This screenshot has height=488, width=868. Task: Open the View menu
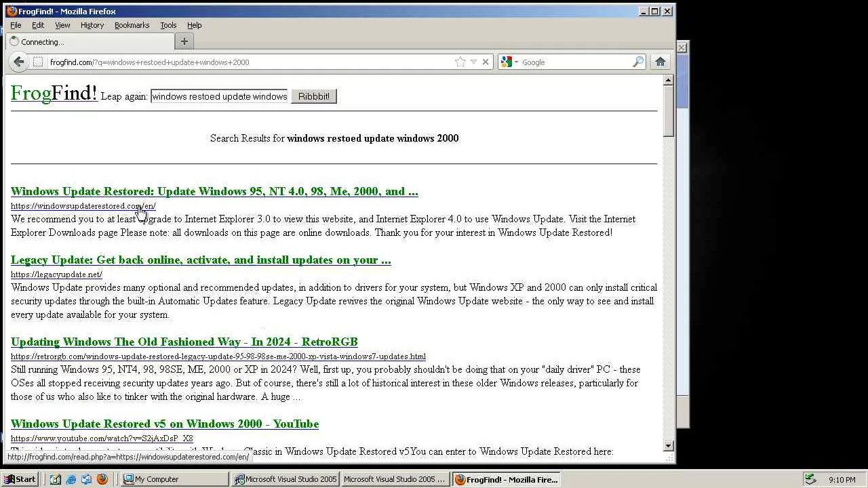pos(62,25)
